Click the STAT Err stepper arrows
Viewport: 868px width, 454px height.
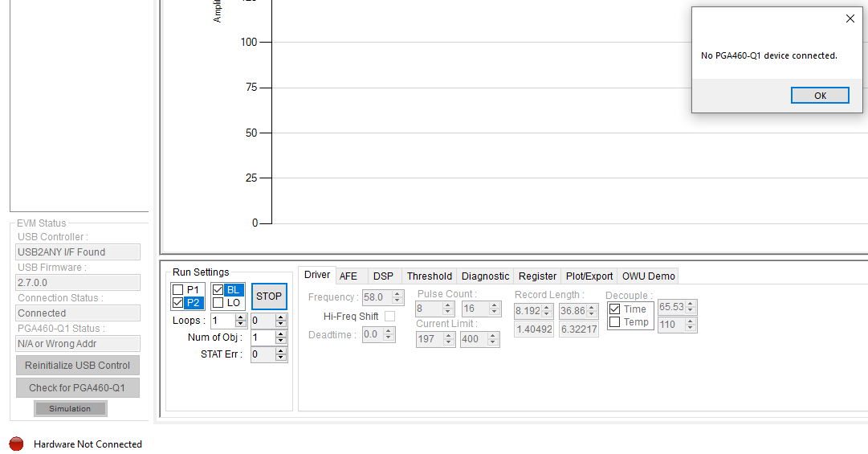pos(281,354)
